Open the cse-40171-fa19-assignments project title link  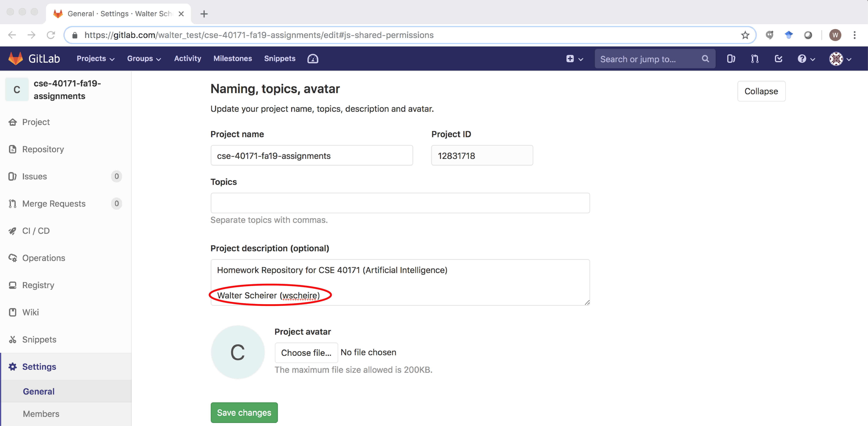coord(67,90)
